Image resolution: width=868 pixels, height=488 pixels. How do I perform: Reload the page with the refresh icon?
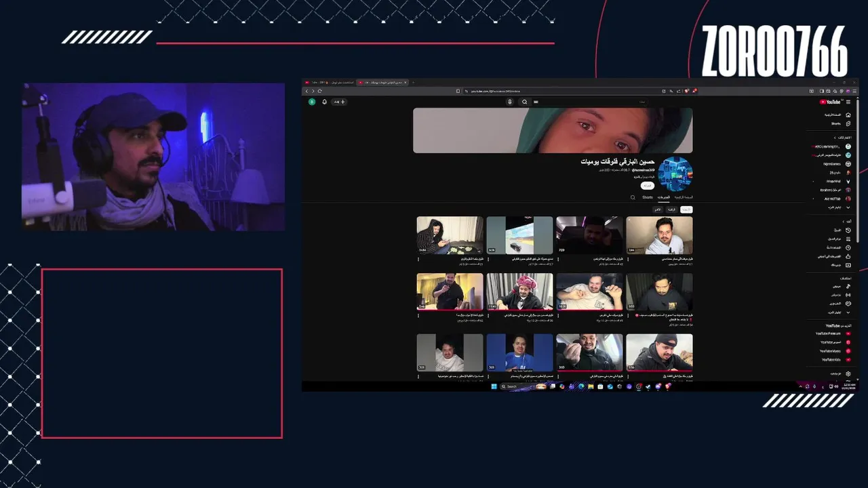pyautogui.click(x=319, y=91)
